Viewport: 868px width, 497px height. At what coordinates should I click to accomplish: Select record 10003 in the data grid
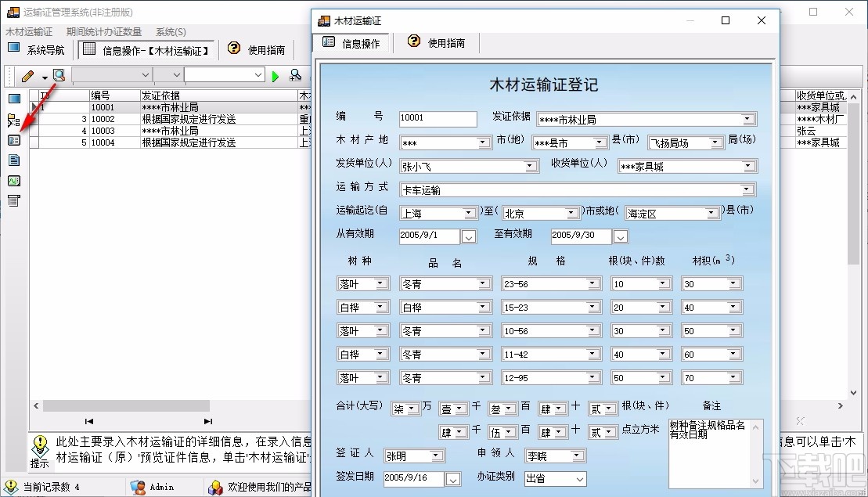[103, 131]
